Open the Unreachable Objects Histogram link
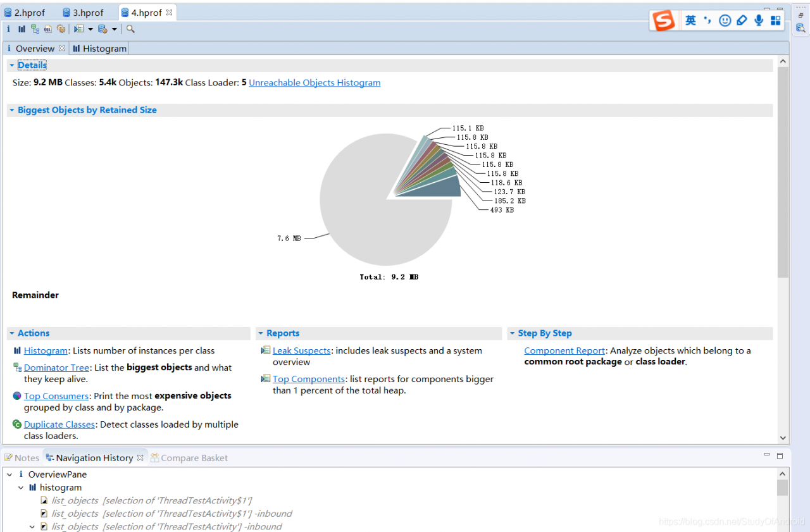 coord(315,83)
